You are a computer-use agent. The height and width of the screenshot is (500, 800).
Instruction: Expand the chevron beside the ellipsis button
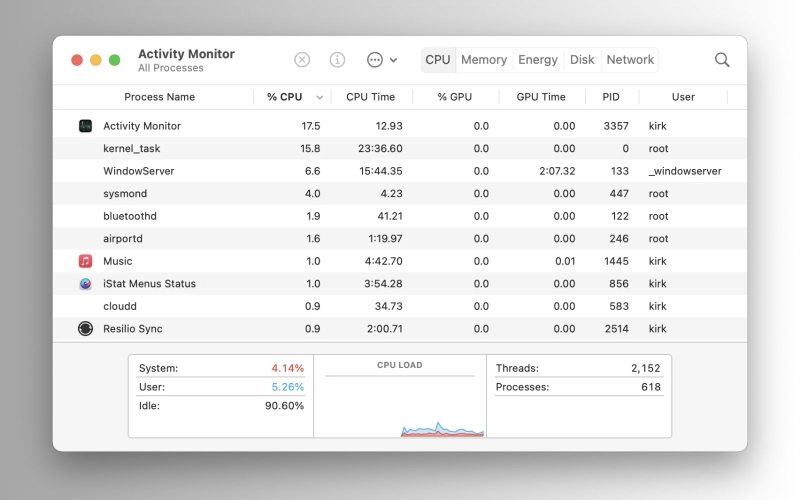click(393, 60)
